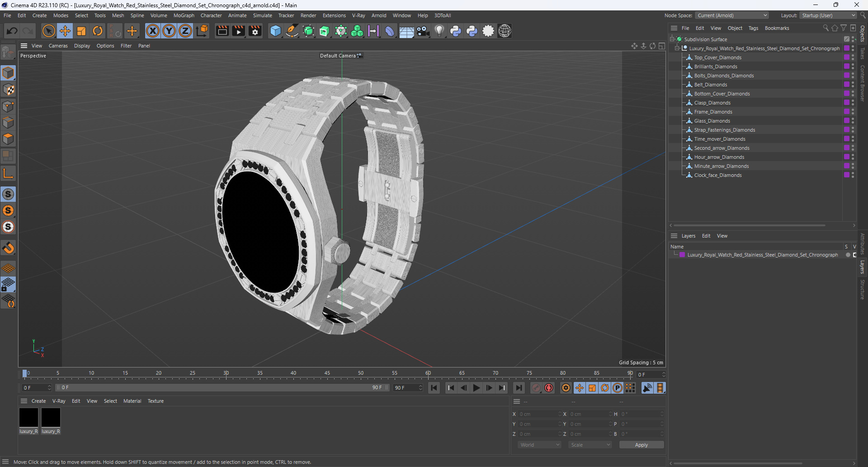Collapse Subdivision Surface object tree
The image size is (868, 467).
coord(672,39)
